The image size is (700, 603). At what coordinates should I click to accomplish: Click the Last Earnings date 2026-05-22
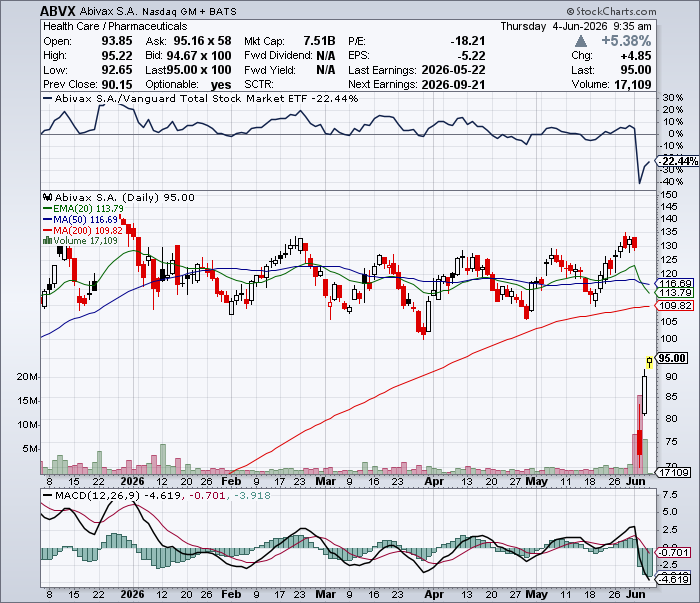pyautogui.click(x=453, y=70)
